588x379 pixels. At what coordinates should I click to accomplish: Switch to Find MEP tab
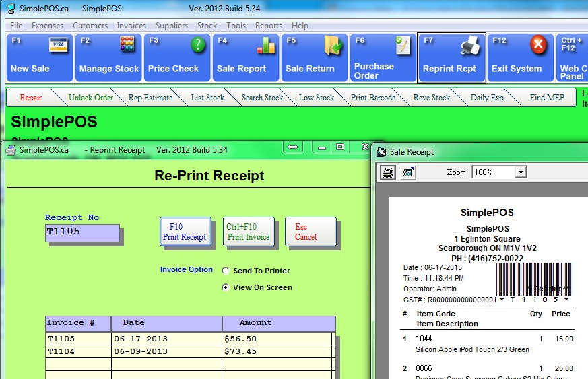point(547,98)
